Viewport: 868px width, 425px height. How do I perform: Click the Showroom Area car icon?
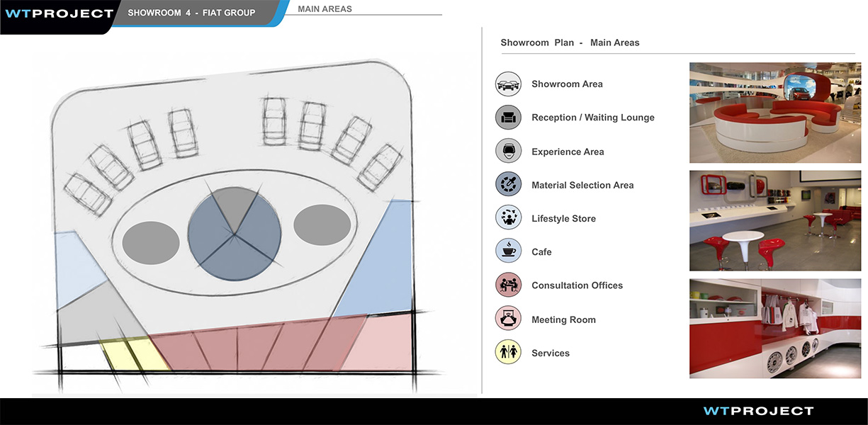(x=508, y=84)
